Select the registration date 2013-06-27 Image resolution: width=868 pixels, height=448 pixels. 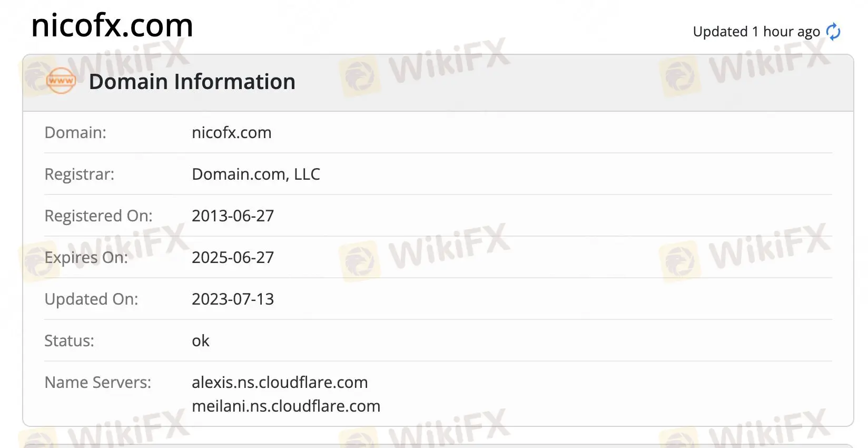[x=233, y=216]
